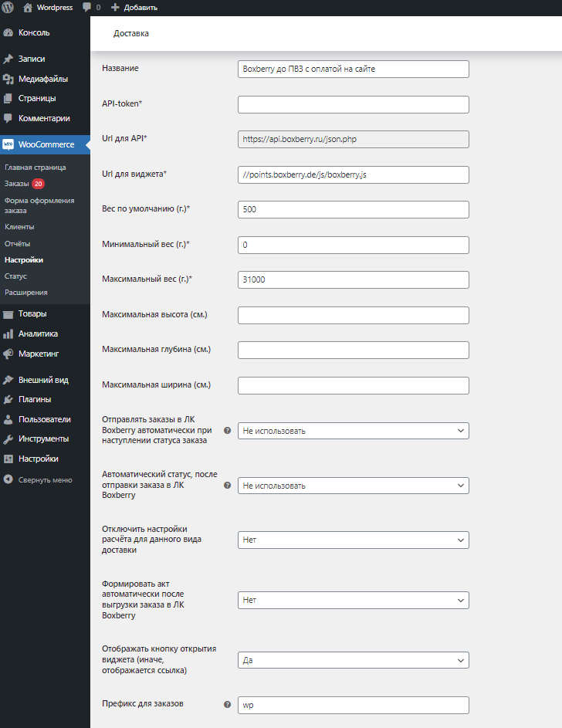Click the WooCommerce logo icon in sidebar

tap(8, 144)
